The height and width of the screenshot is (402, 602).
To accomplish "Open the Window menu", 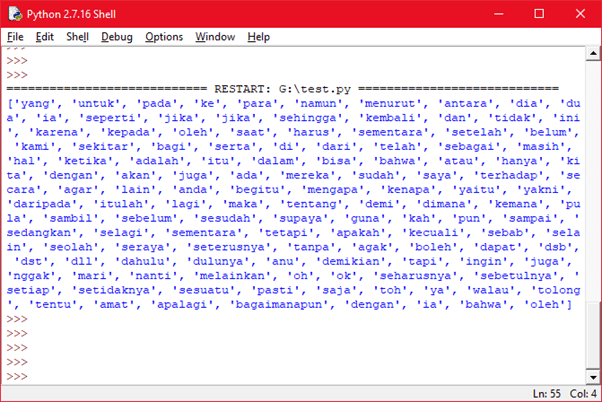I will coord(215,37).
